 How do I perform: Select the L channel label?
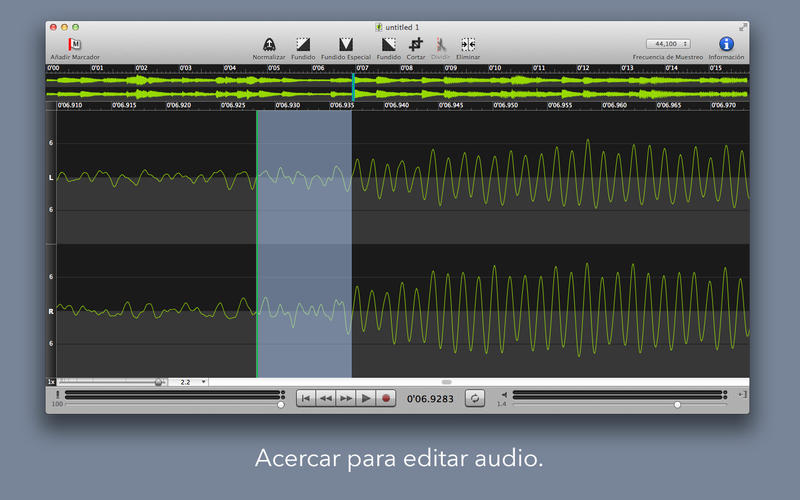(51, 178)
